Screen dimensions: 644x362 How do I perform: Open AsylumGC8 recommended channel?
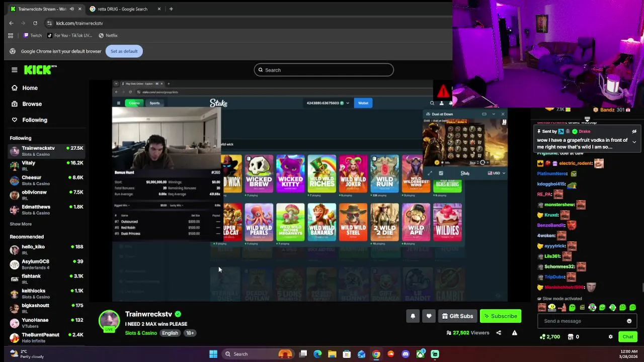[x=46, y=264]
